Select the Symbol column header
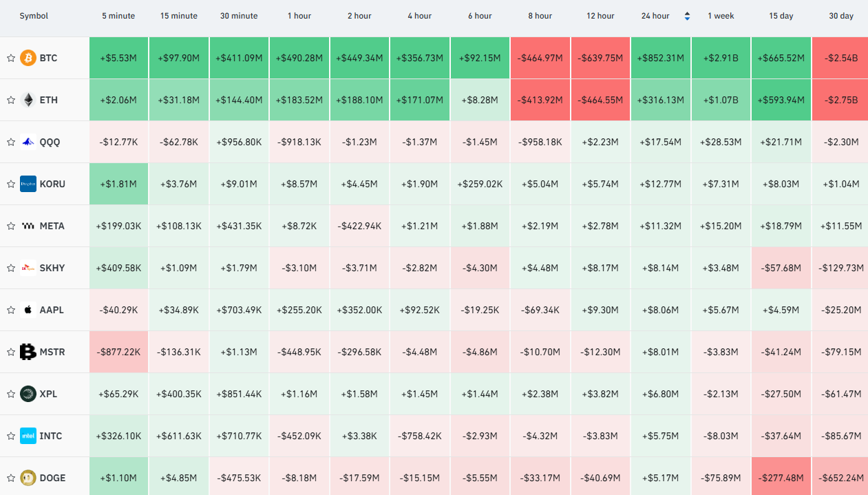Screen dimensions: 868x495 (x=34, y=16)
